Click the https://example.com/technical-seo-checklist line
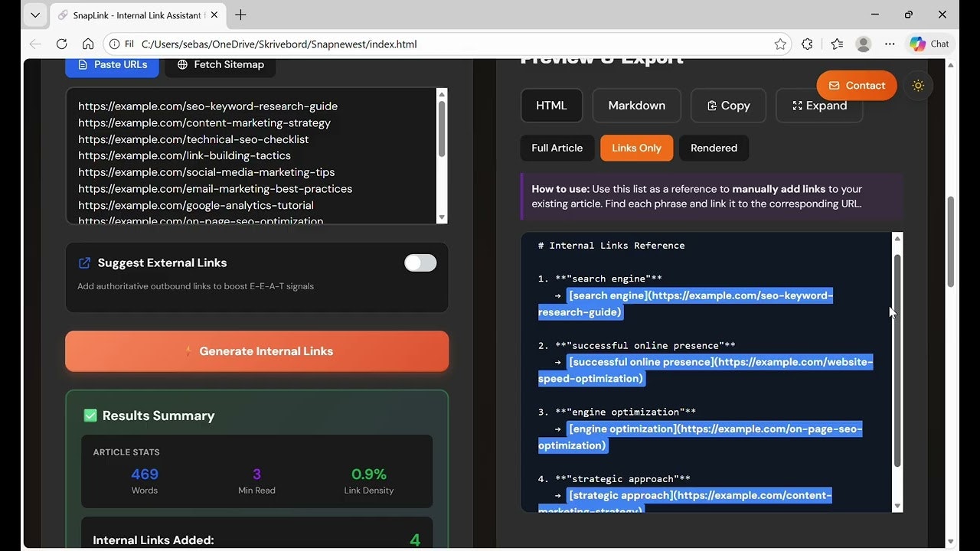Image resolution: width=980 pixels, height=551 pixels. tap(193, 139)
